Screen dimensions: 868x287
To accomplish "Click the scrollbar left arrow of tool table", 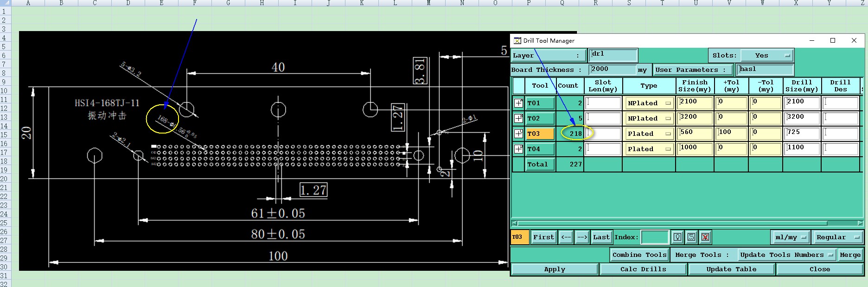I will [514, 223].
